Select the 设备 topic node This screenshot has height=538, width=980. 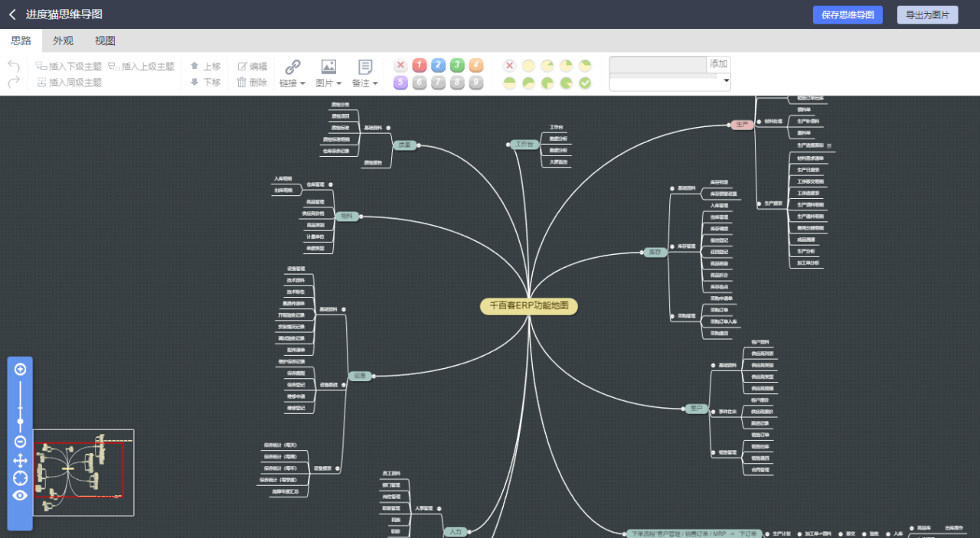tap(359, 376)
